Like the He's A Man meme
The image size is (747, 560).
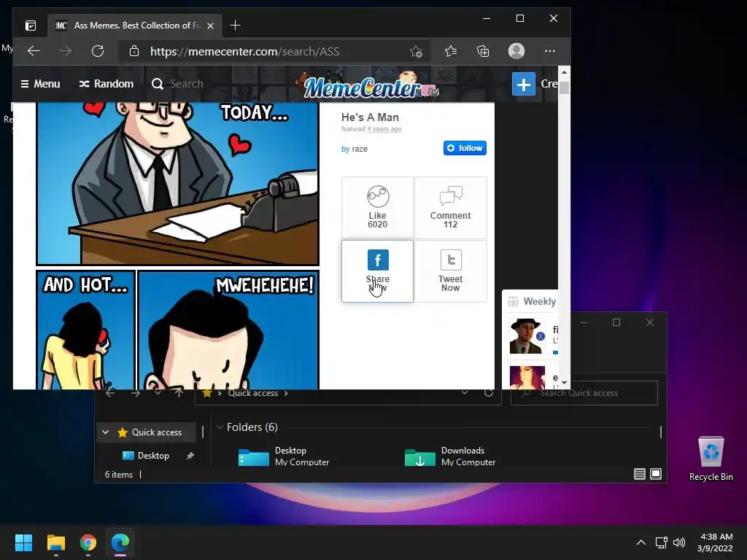(377, 207)
